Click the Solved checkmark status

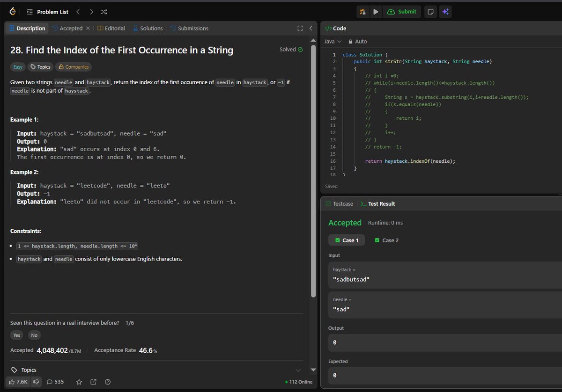[291, 49]
